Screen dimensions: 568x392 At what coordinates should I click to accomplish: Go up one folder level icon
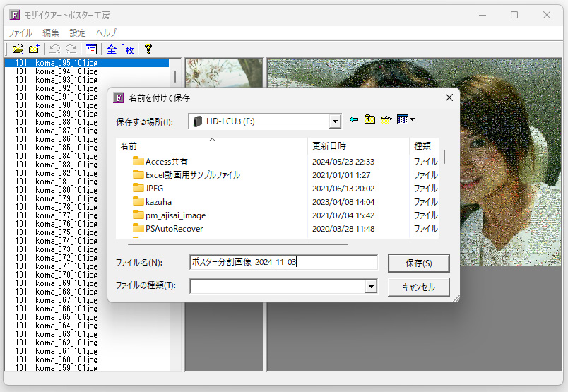tap(369, 119)
